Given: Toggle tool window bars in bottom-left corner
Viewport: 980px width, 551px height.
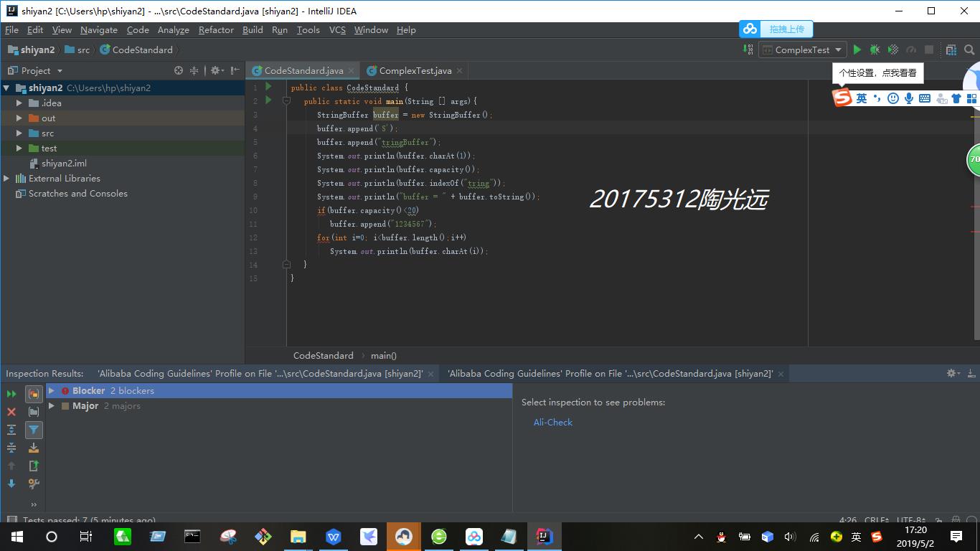Looking at the screenshot, I should [x=11, y=520].
